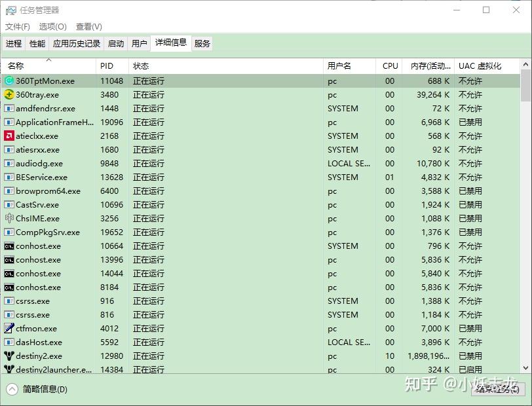
Task: Click the atiesrxx.exe process icon
Action: coord(9,149)
